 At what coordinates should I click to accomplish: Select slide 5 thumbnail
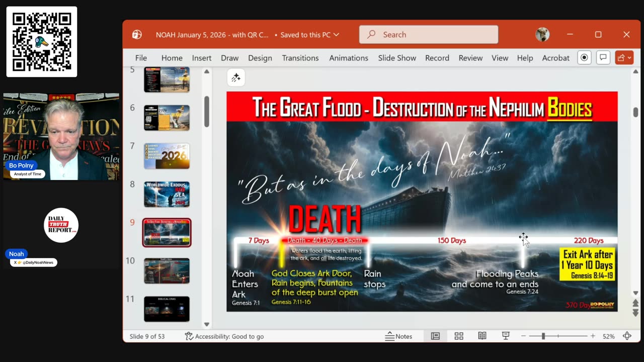[167, 79]
